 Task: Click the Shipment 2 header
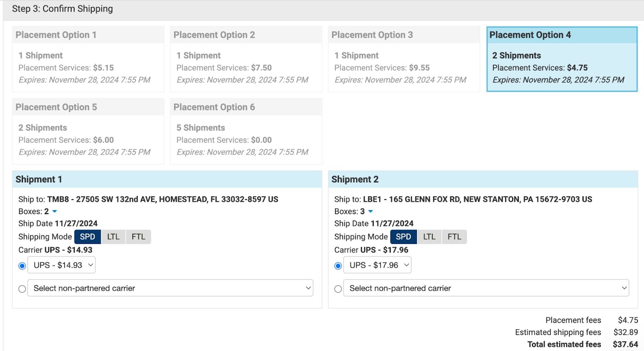[483, 180]
